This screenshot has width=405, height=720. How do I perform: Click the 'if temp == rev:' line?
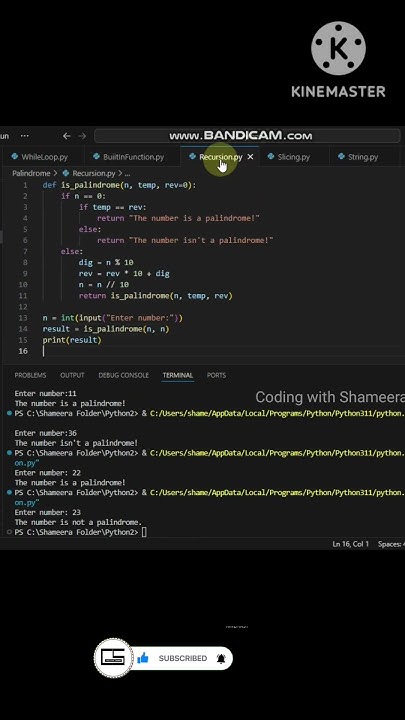pos(112,207)
